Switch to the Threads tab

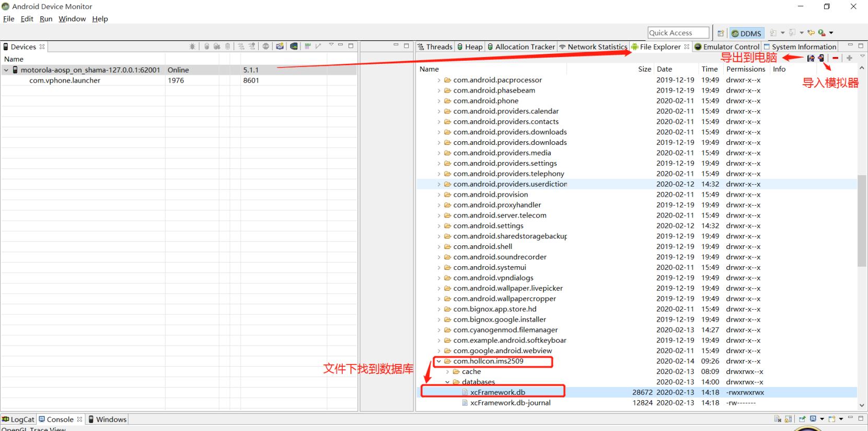pos(435,47)
